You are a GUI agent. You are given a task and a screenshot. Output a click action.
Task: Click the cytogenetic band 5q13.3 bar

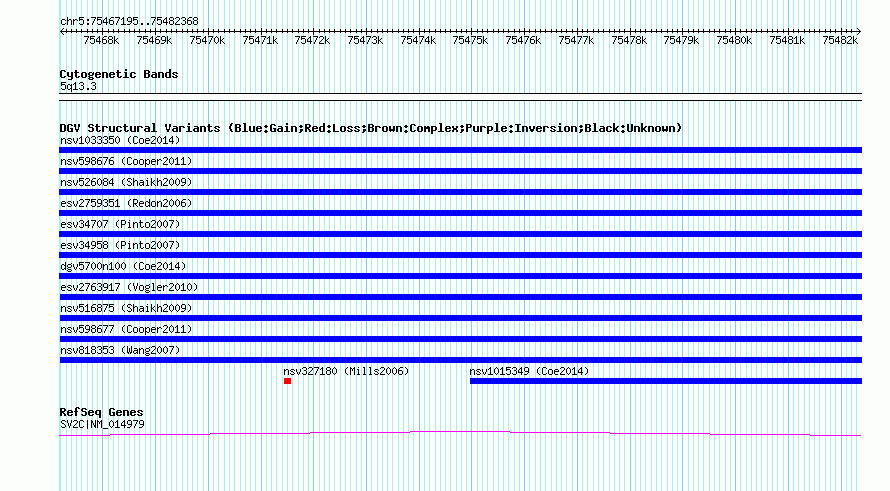click(460, 97)
